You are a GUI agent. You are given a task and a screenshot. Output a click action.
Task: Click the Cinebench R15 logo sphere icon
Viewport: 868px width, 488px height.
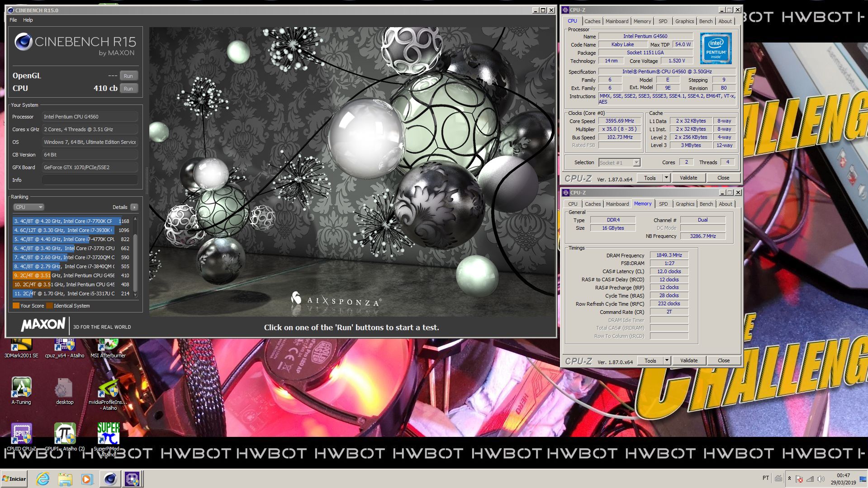23,42
